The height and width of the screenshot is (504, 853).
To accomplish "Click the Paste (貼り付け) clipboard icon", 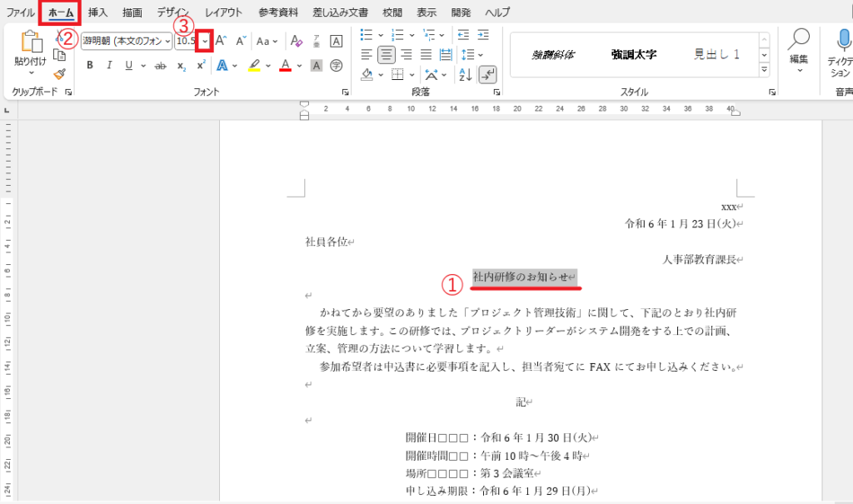I will click(31, 42).
